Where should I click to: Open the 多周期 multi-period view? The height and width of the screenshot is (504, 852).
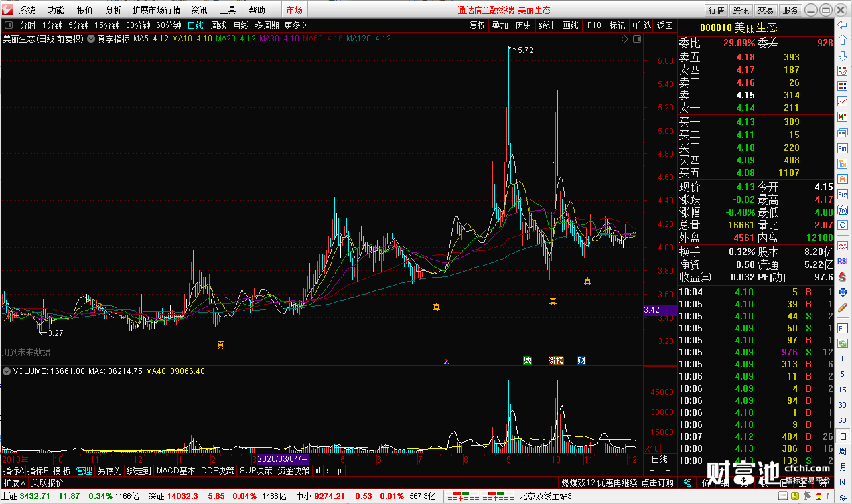[x=267, y=25]
